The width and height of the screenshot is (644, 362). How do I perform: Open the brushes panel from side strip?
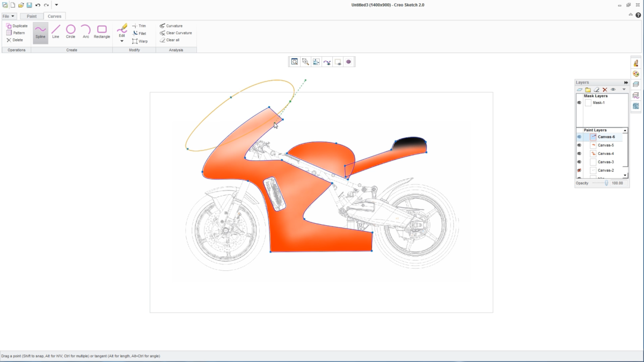pyautogui.click(x=636, y=63)
